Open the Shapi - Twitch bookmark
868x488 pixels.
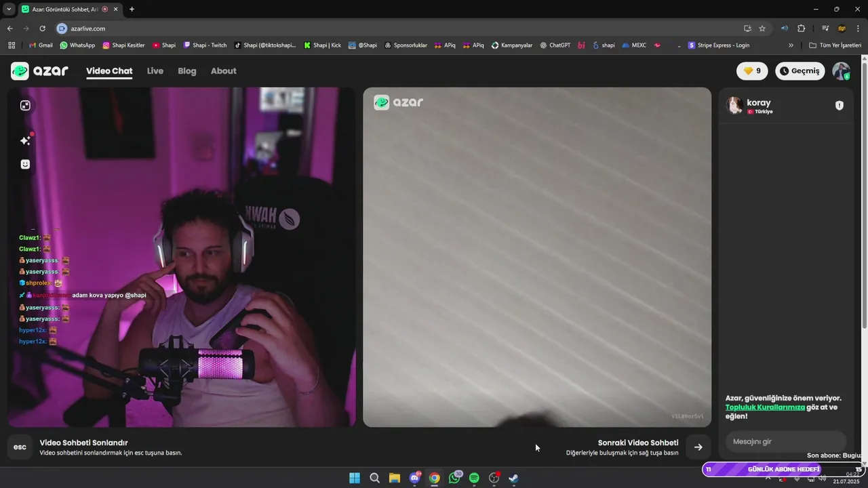(x=205, y=45)
